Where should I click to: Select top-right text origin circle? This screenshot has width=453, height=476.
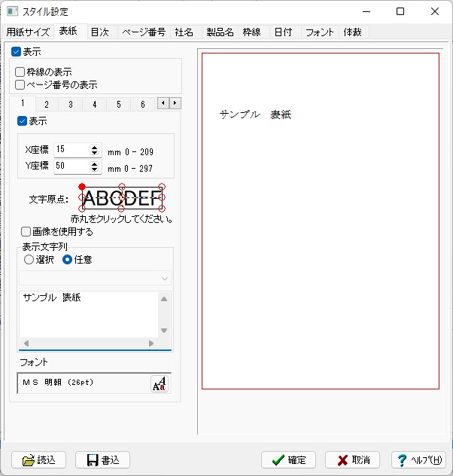[x=162, y=187]
